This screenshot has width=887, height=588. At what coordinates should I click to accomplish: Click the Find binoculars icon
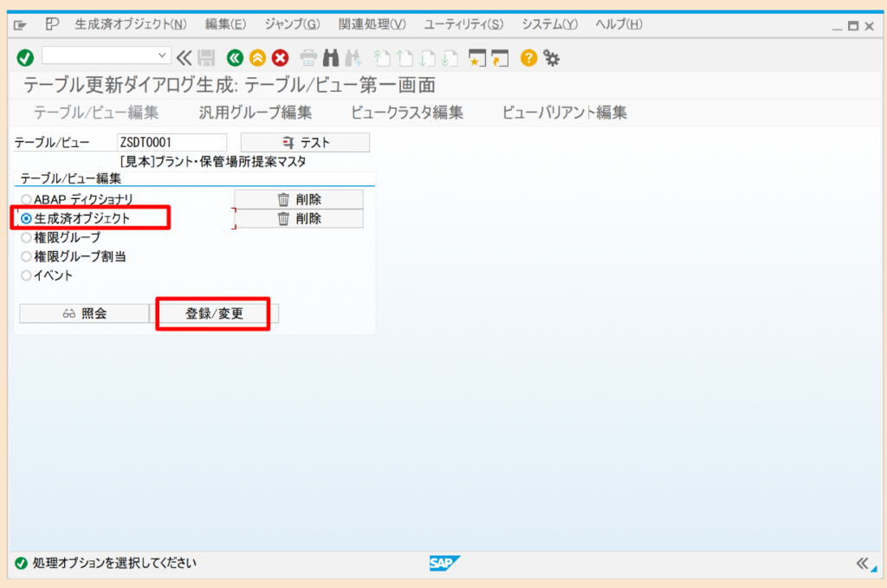tap(333, 59)
